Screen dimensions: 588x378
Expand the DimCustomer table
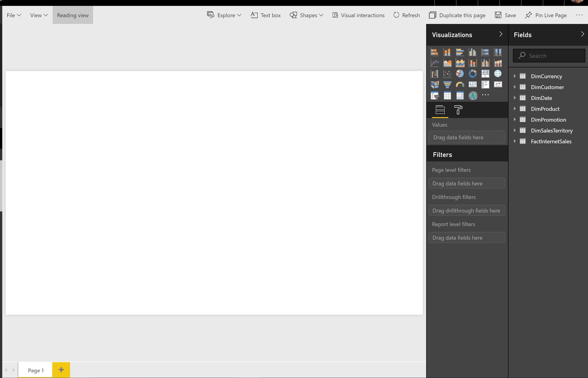515,87
